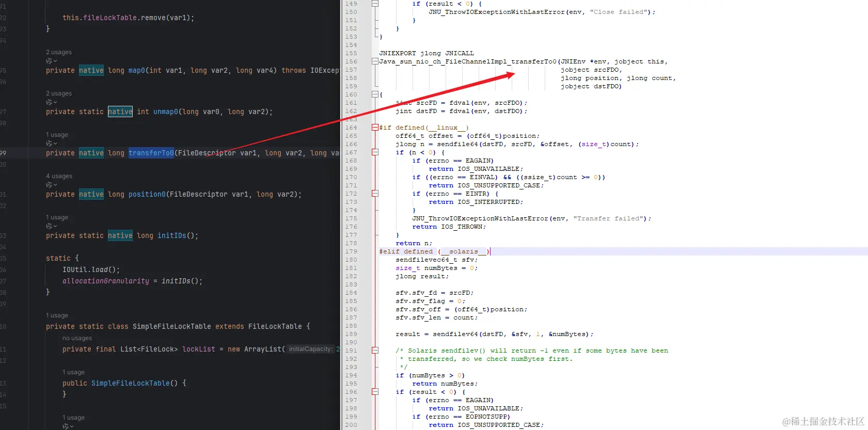Open '1 usage' hint above SimpleFileLockTable class declaration
The height and width of the screenshot is (430, 868).
57,315
